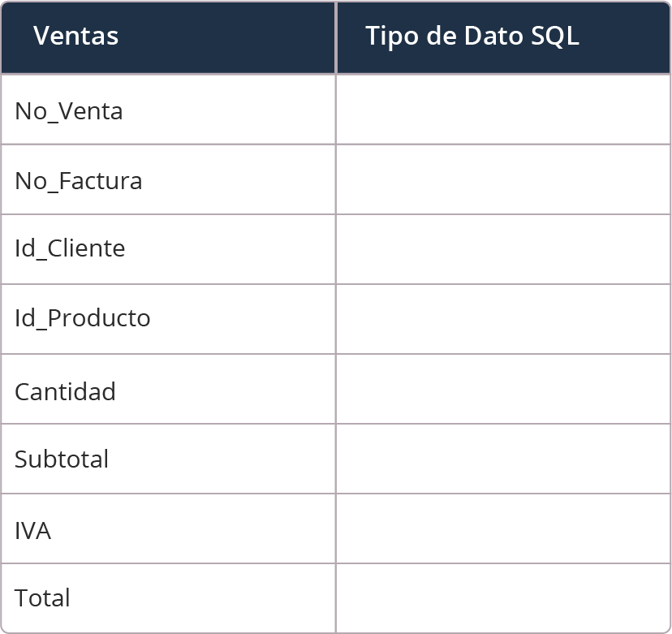Select the Total field cell
Image resolution: width=672 pixels, height=634 pixels.
(x=169, y=598)
